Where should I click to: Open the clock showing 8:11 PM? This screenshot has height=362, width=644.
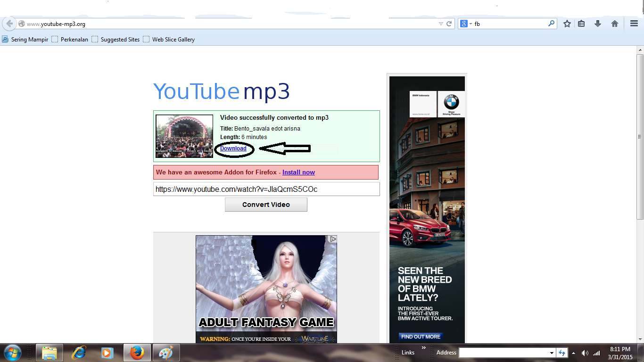pos(620,353)
